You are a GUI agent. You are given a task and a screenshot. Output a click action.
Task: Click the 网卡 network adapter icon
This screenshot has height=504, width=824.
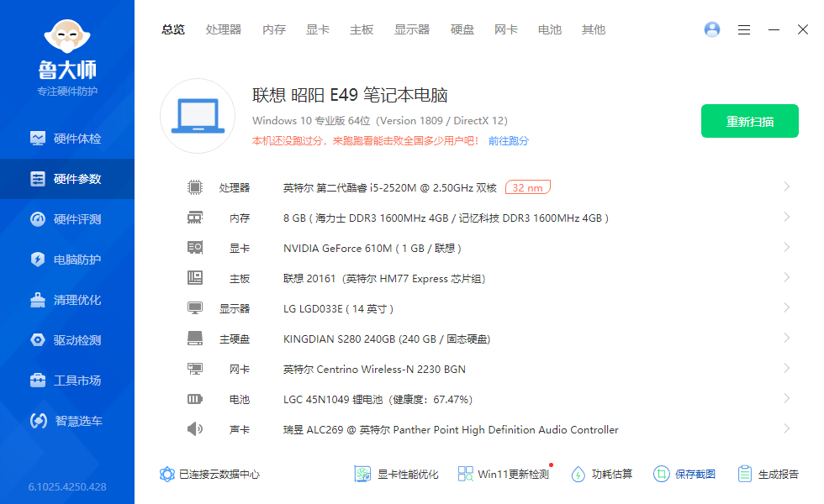click(x=195, y=369)
